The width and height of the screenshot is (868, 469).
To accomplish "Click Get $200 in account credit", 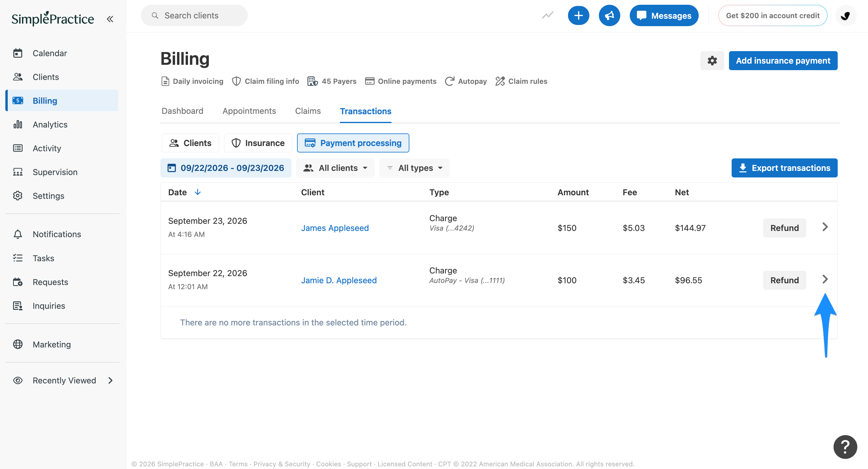I will pos(773,15).
